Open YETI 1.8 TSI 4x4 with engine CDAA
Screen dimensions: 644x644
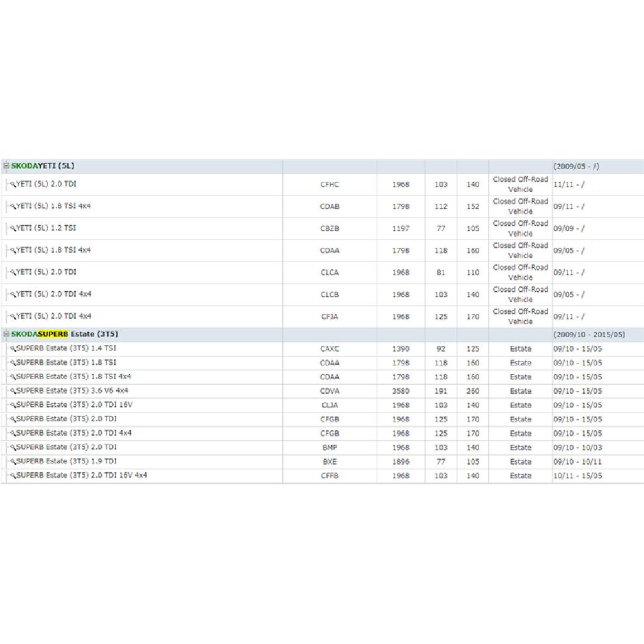[53, 250]
